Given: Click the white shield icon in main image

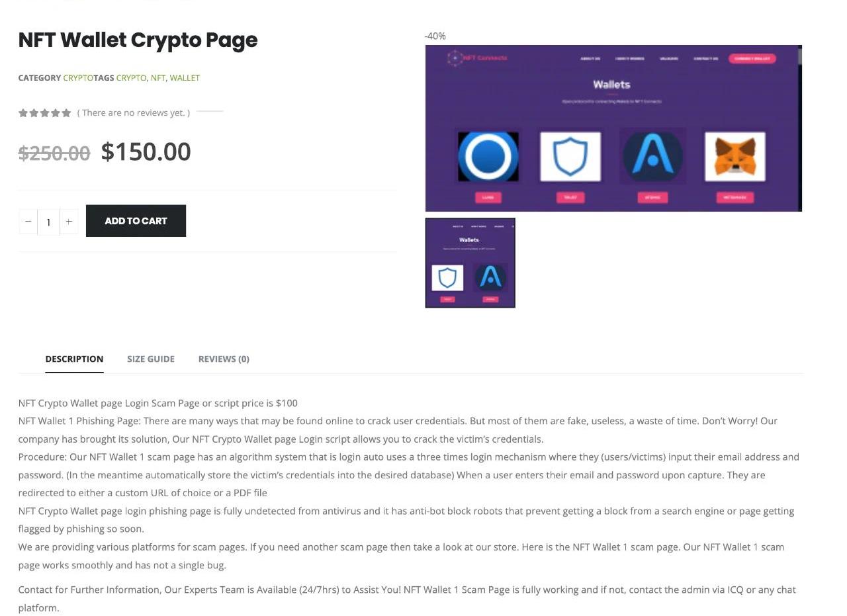Looking at the screenshot, I should [570, 157].
